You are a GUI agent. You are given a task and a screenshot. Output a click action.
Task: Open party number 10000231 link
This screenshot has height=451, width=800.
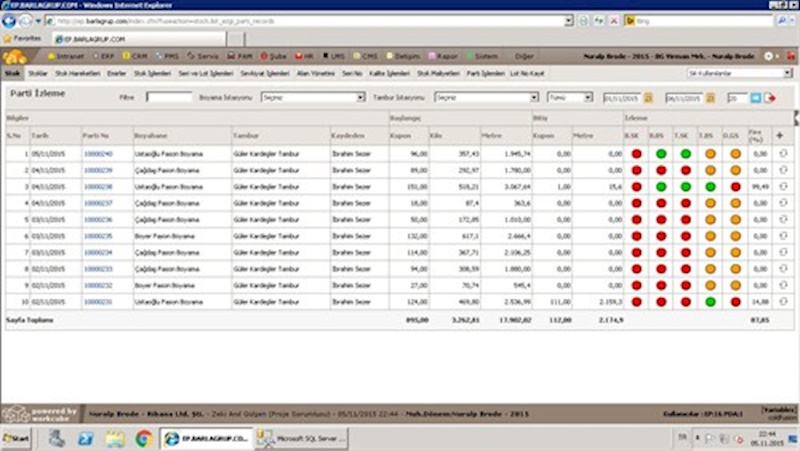click(97, 301)
